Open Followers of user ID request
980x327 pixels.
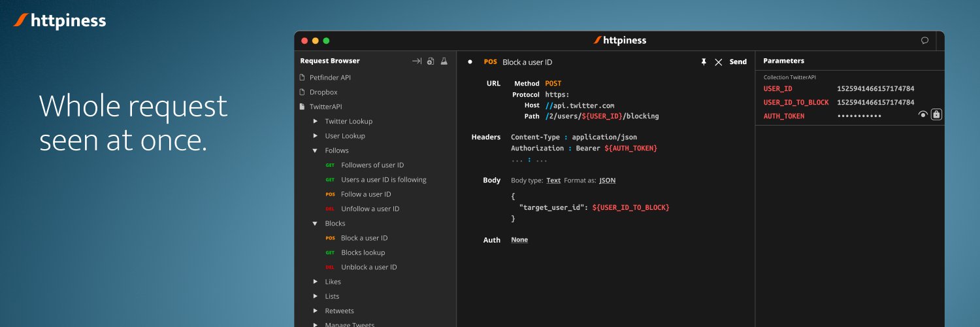point(372,165)
